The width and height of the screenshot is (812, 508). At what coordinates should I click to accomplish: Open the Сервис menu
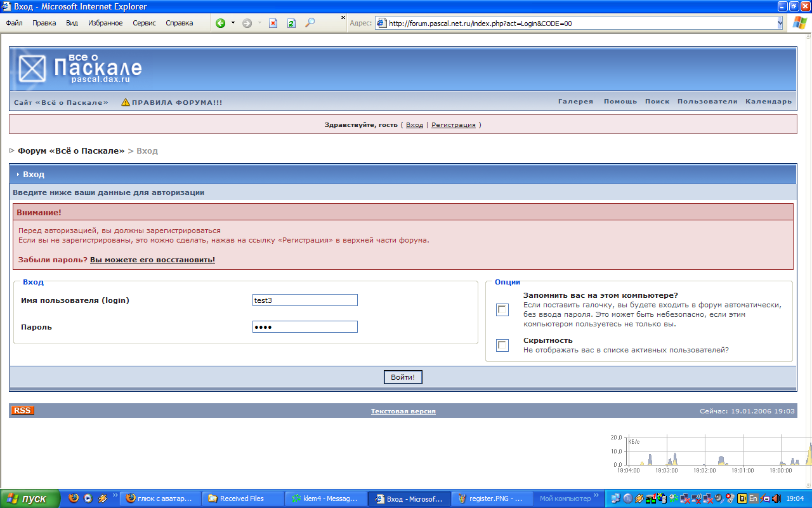click(144, 23)
